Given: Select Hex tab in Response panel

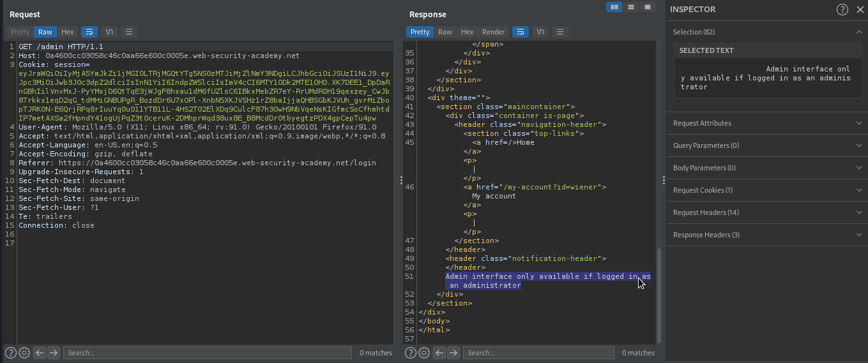Looking at the screenshot, I should (x=468, y=32).
